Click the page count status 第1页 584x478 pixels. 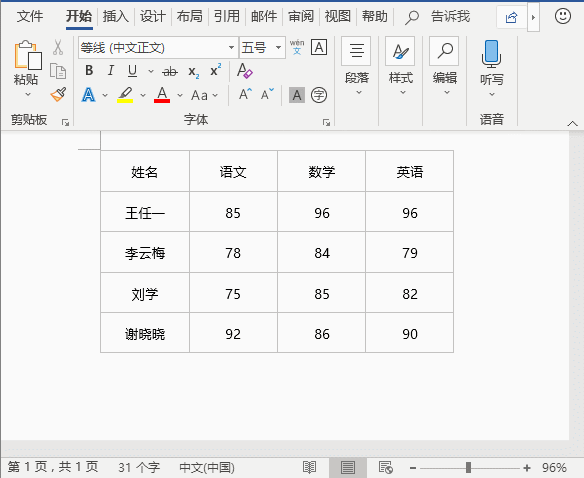click(53, 467)
